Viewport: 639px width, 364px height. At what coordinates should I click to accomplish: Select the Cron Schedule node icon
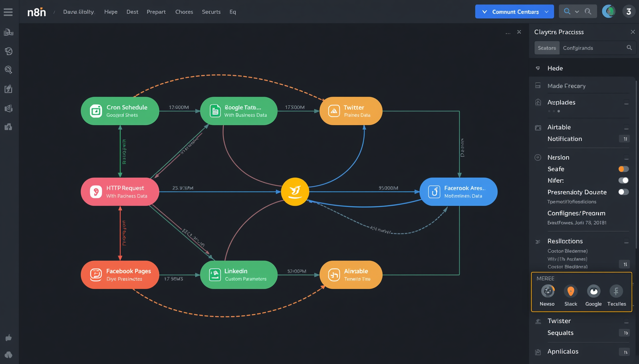tap(96, 111)
